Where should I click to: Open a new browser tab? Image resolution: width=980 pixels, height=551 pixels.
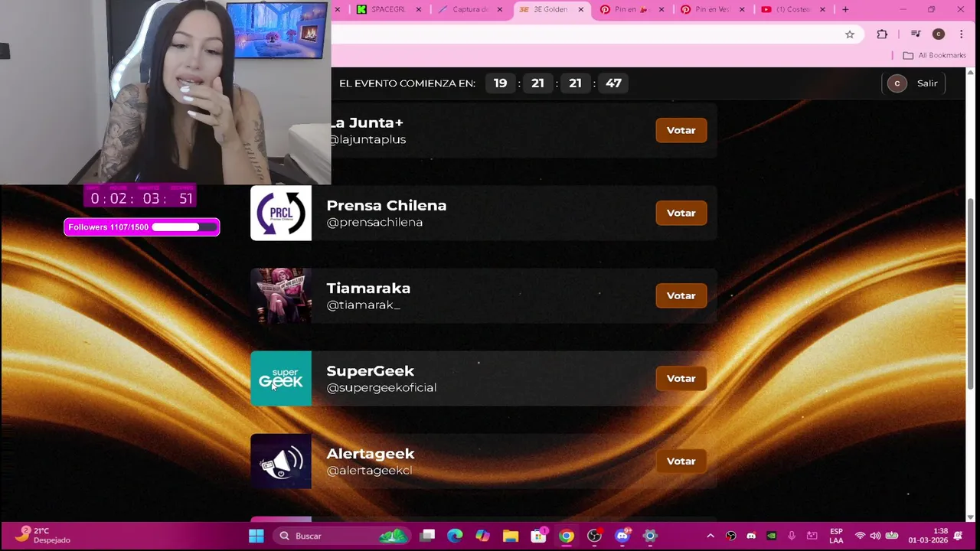pyautogui.click(x=845, y=9)
